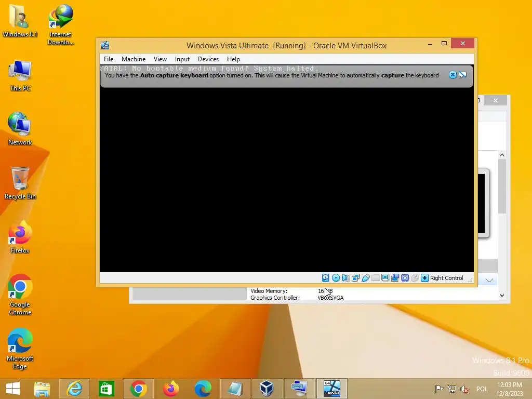
Task: Switch to VirtualBox Manager on taskbar
Action: pyautogui.click(x=267, y=389)
